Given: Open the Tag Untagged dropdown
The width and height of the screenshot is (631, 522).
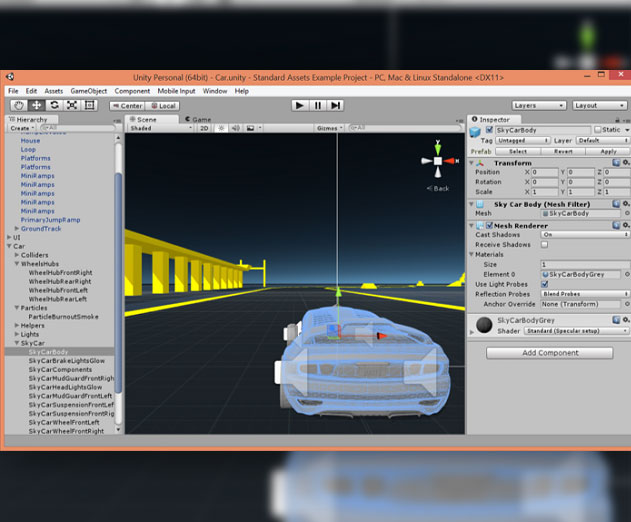Looking at the screenshot, I should 523,140.
